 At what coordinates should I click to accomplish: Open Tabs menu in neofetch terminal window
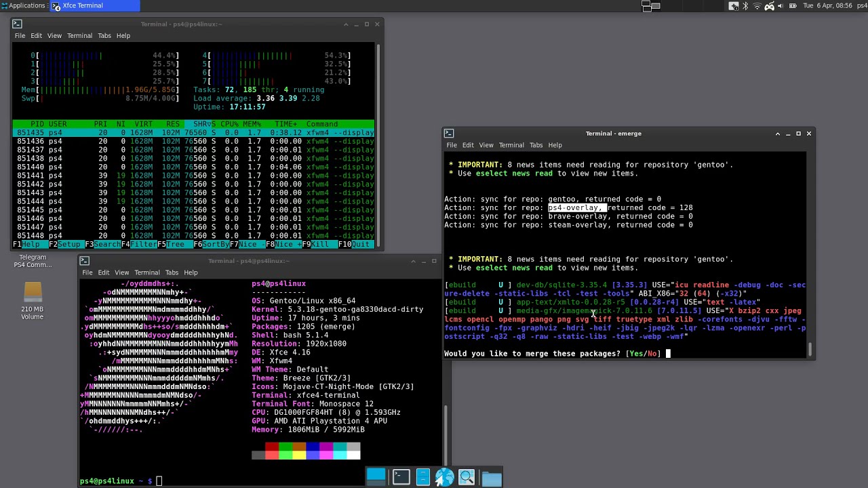(x=172, y=272)
